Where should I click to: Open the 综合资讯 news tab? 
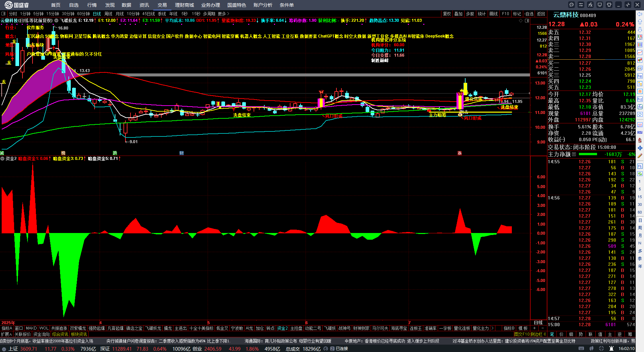pos(60,334)
